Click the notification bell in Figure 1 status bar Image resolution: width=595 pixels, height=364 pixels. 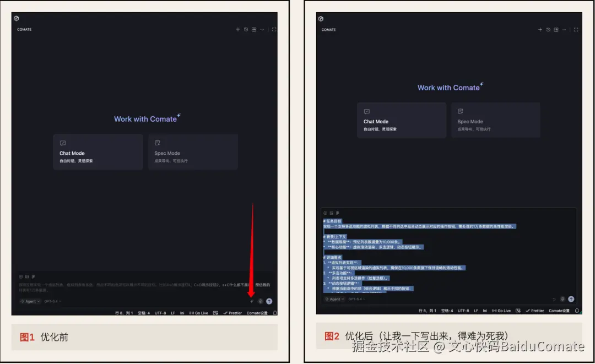(x=275, y=313)
